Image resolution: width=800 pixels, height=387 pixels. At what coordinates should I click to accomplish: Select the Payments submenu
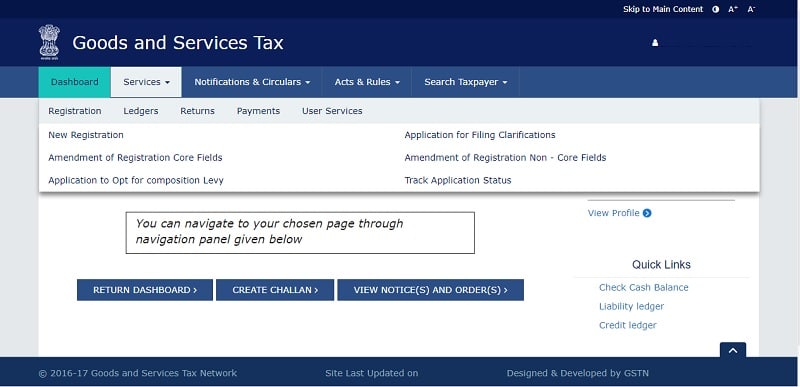click(x=258, y=111)
